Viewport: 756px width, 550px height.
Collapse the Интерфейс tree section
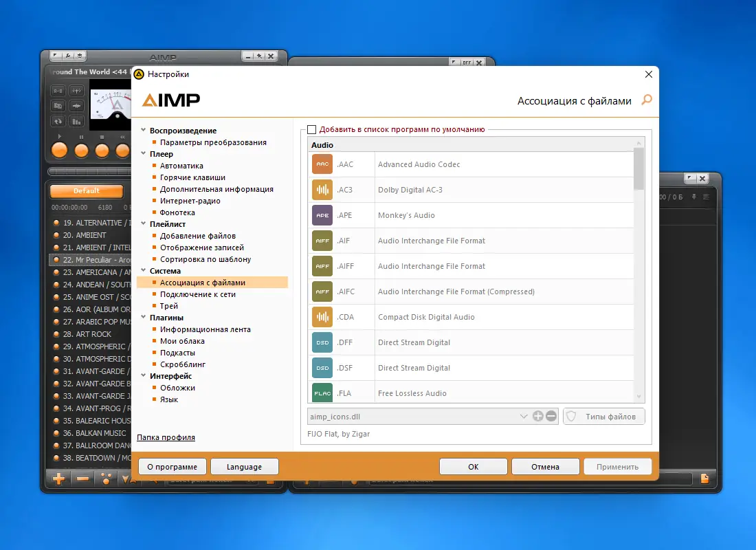tap(143, 375)
